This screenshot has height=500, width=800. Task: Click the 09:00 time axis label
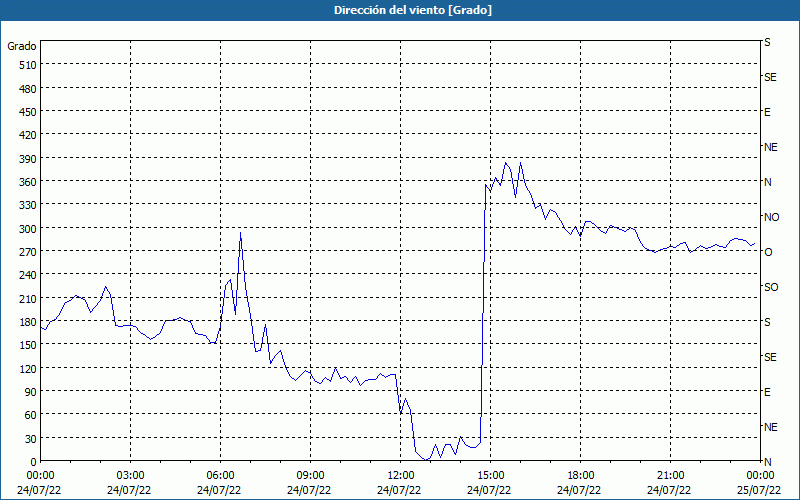[310, 476]
